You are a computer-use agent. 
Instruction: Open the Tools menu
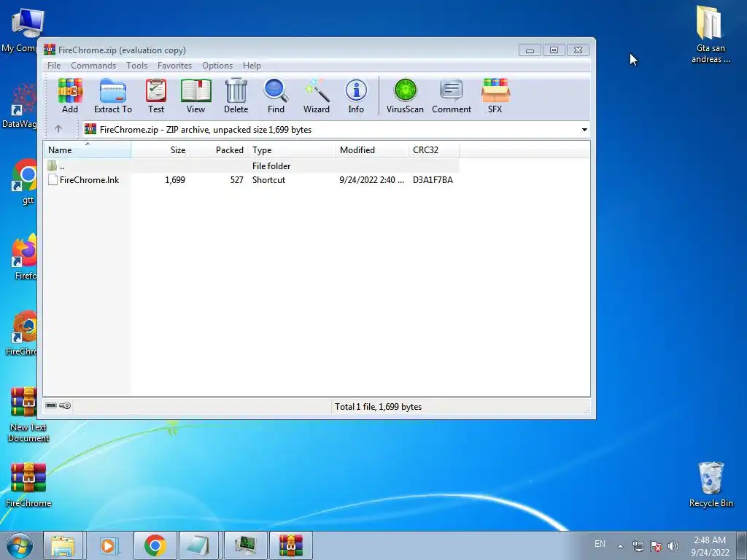[x=136, y=66]
